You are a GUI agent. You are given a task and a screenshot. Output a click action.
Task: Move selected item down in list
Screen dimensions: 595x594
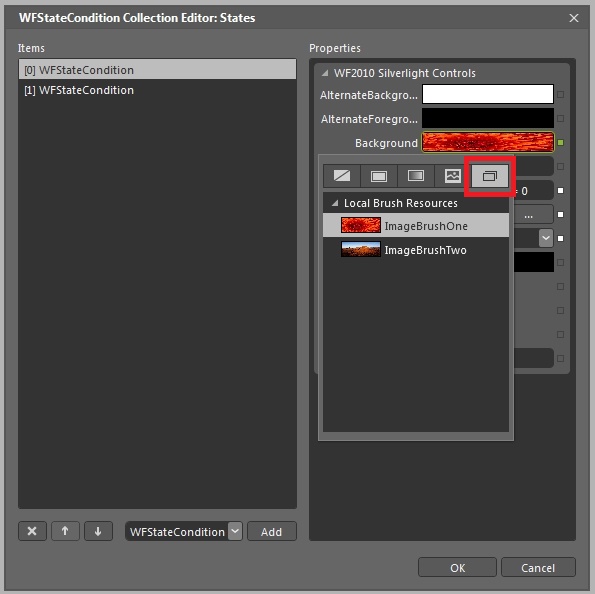tap(98, 531)
